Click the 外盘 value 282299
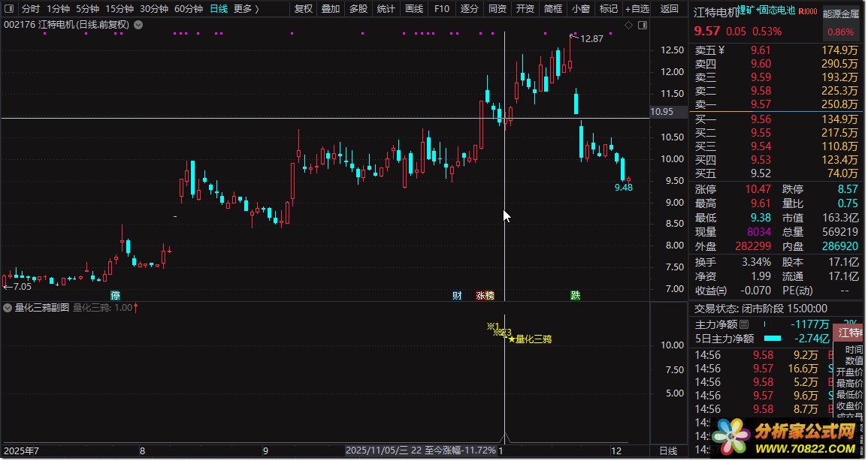868x461 pixels. [x=754, y=246]
